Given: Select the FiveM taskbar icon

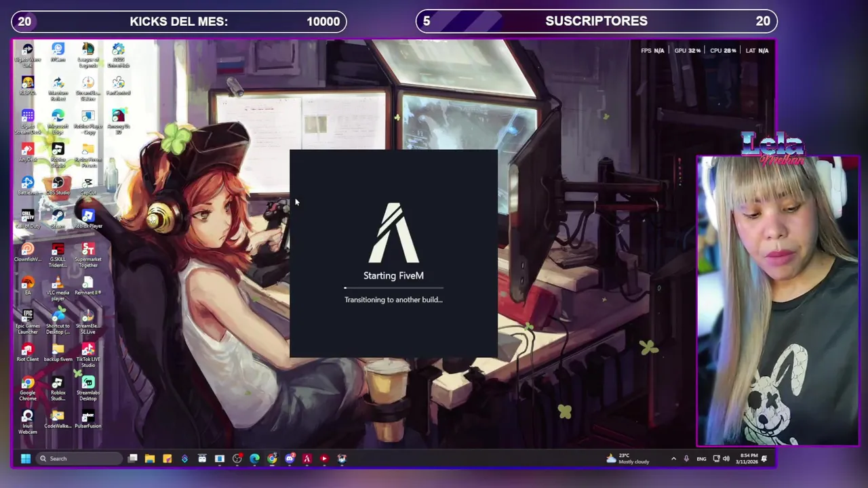Looking at the screenshot, I should coord(307,459).
